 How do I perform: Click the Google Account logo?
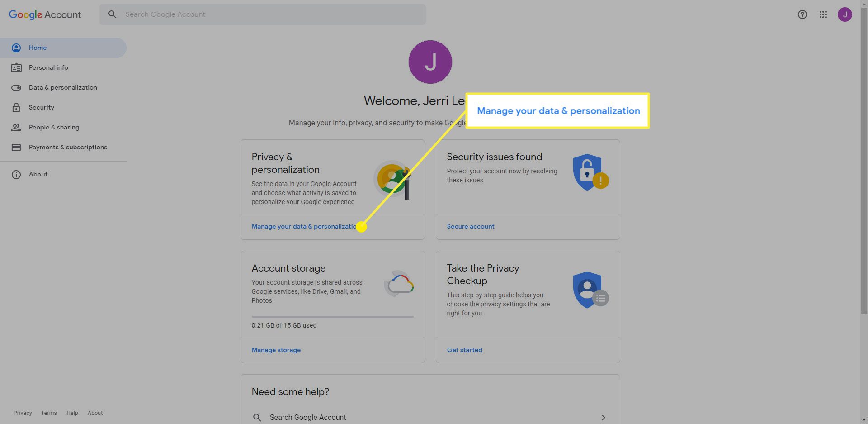coord(45,14)
